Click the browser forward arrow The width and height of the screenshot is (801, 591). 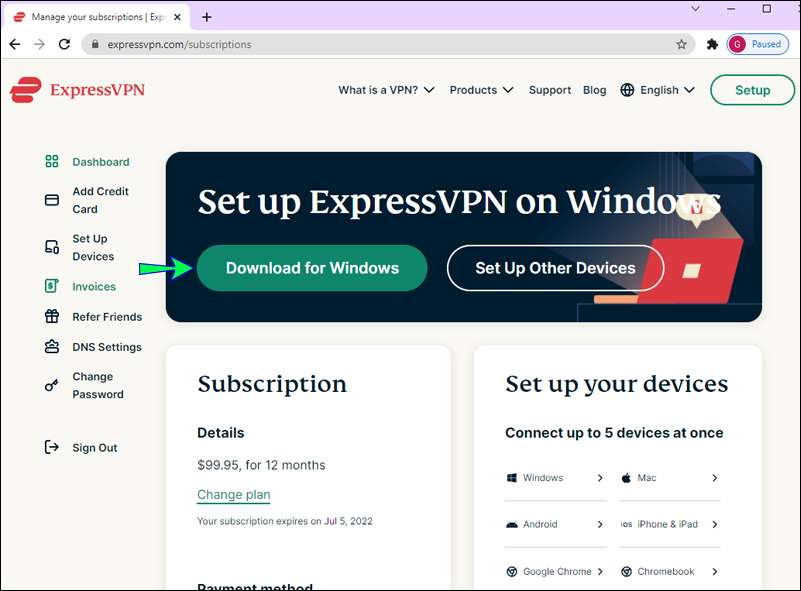pyautogui.click(x=39, y=44)
